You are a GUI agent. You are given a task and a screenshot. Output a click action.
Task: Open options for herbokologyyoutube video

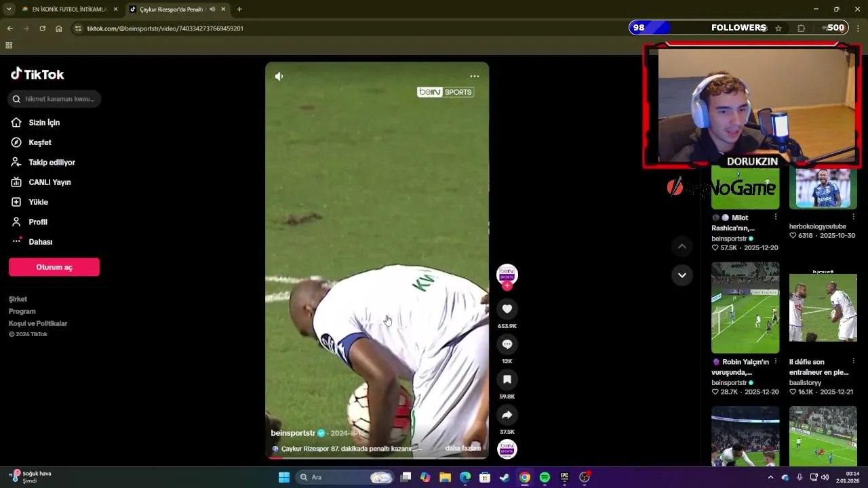click(x=853, y=217)
